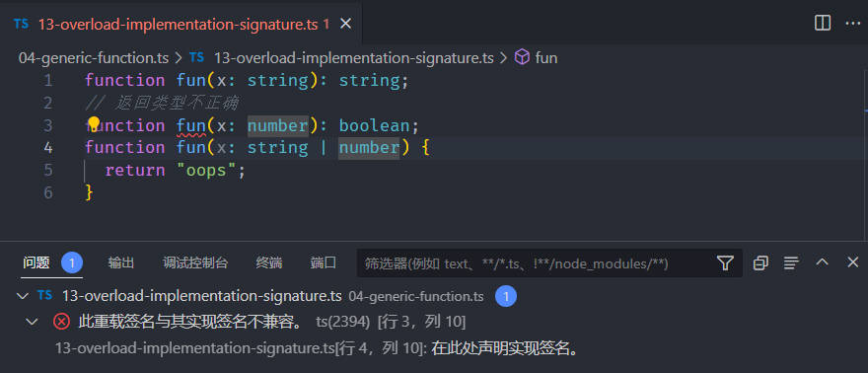Click the 04-generic-function.ts breadcrumb
Image resolution: width=868 pixels, height=373 pixels.
tap(94, 57)
